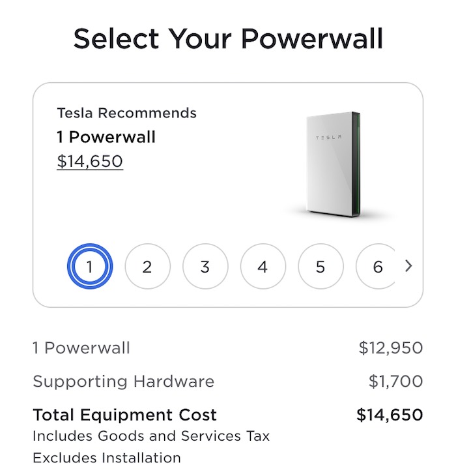This screenshot has height=476, width=456.
Task: Click the bold $14,650 total amount
Action: point(390,415)
